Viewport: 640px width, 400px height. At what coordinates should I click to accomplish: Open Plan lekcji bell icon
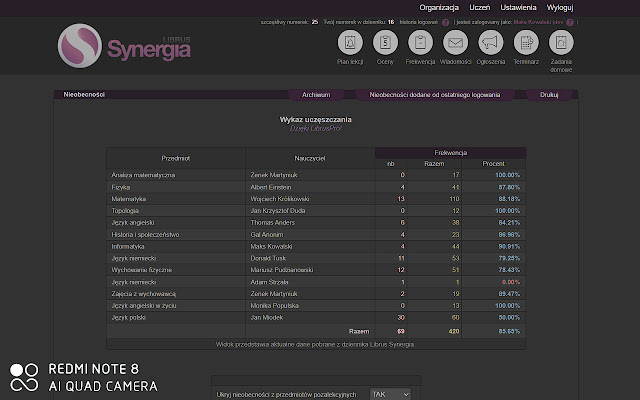pos(350,42)
